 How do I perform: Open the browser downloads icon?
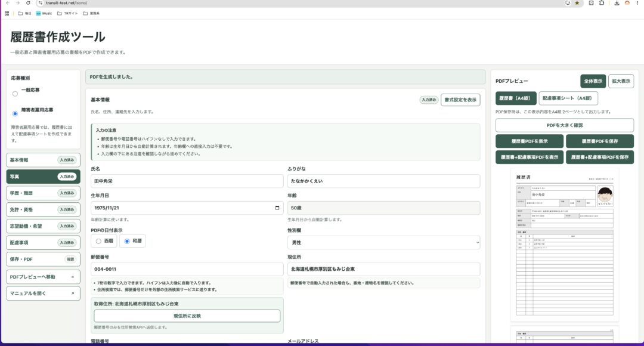[617, 3]
